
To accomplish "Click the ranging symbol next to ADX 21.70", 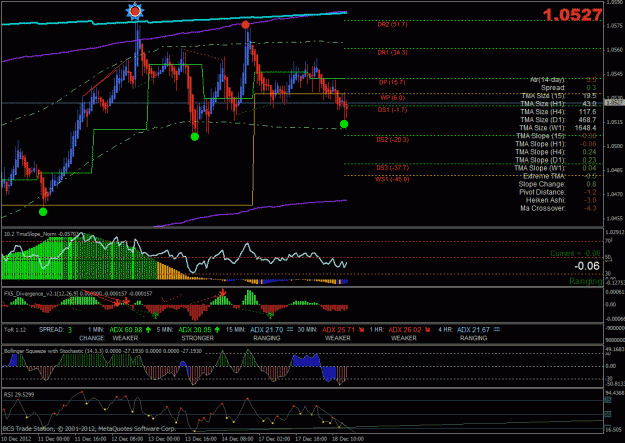I will (290, 329).
